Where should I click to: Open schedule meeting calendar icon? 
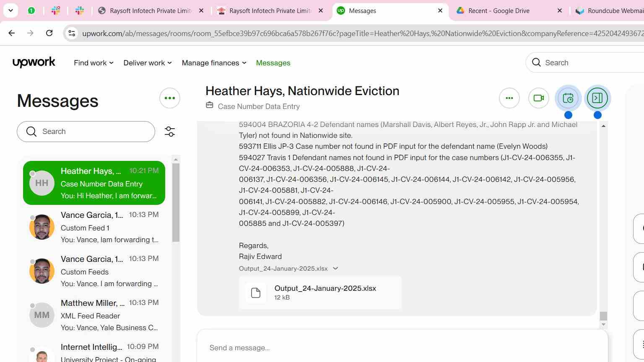(568, 98)
